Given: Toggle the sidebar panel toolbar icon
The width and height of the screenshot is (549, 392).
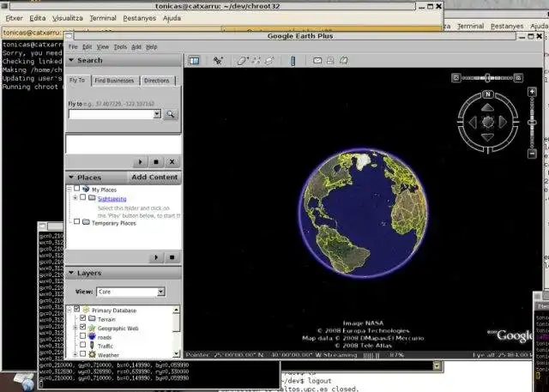Looking at the screenshot, I should tap(194, 61).
